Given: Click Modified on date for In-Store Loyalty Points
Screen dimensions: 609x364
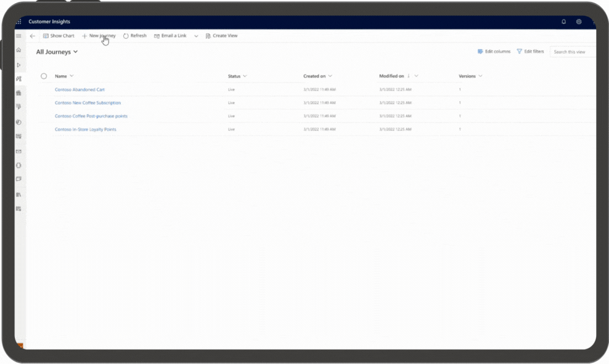Looking at the screenshot, I should click(395, 129).
